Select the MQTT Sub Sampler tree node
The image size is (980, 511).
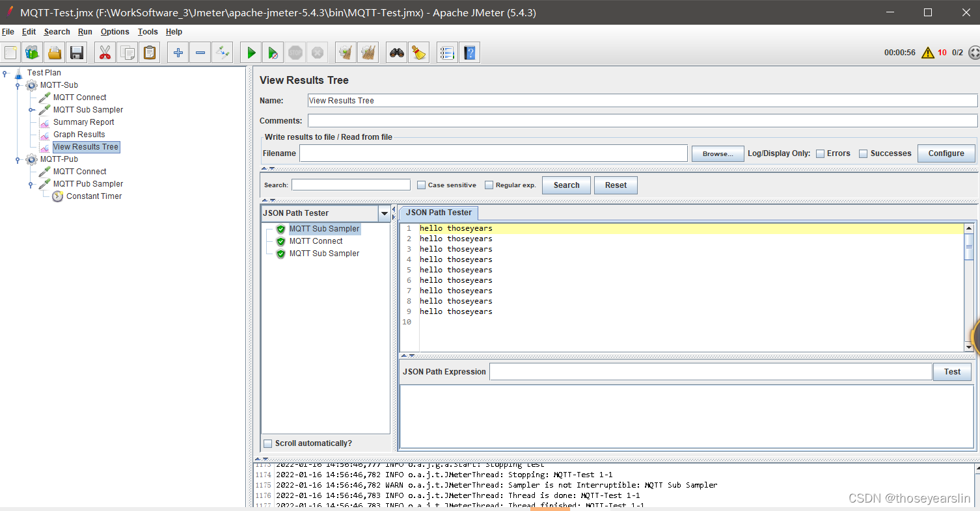tap(88, 110)
